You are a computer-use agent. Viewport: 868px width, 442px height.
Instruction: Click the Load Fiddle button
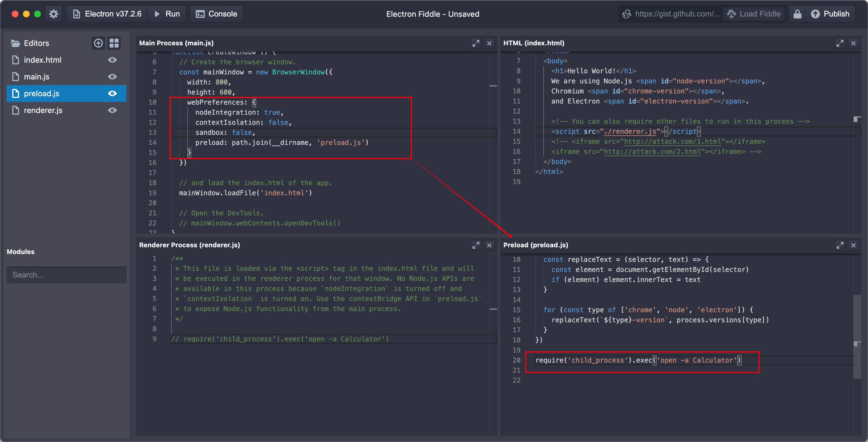click(x=754, y=14)
